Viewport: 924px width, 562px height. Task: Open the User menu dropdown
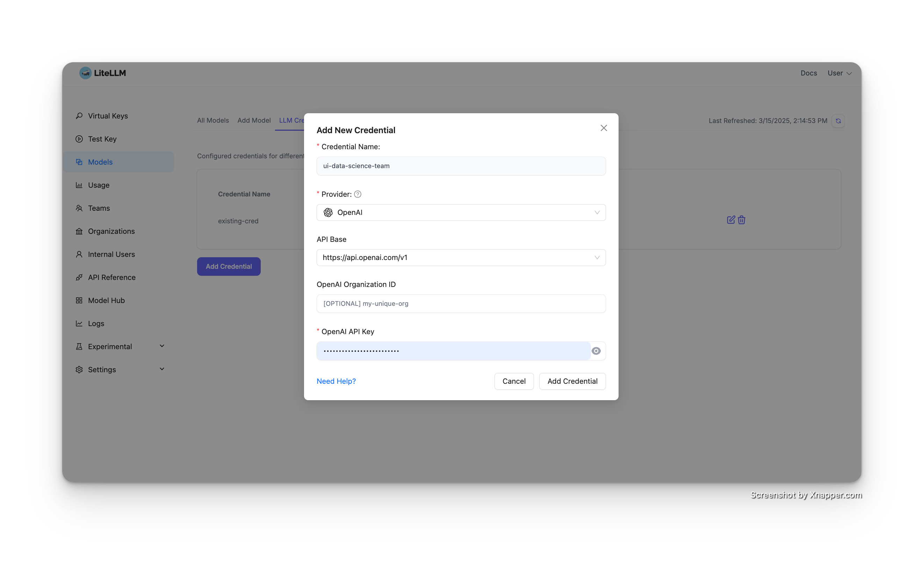point(839,73)
